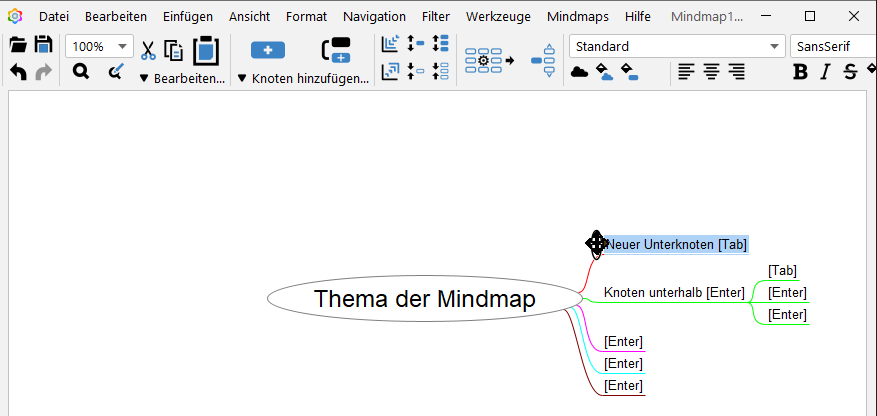This screenshot has height=416, width=877.
Task: Click the expanding stacked levels icon
Action: coord(390,44)
